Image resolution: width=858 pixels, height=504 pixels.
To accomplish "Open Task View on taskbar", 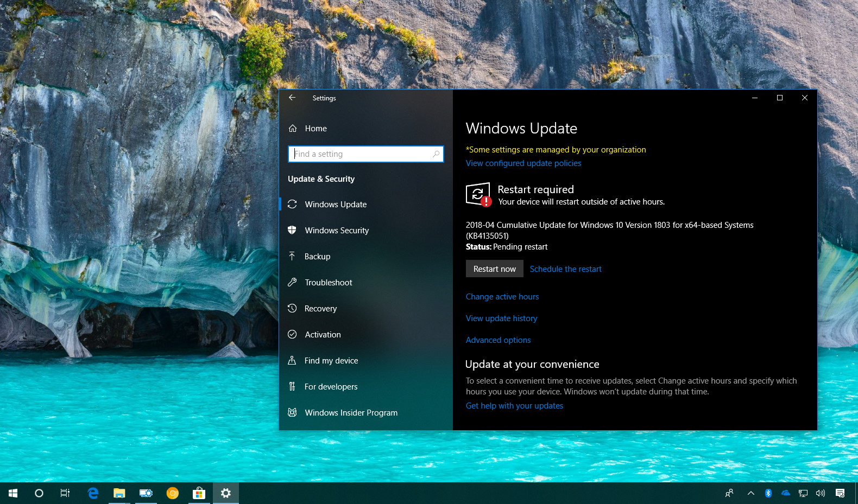I will click(65, 493).
